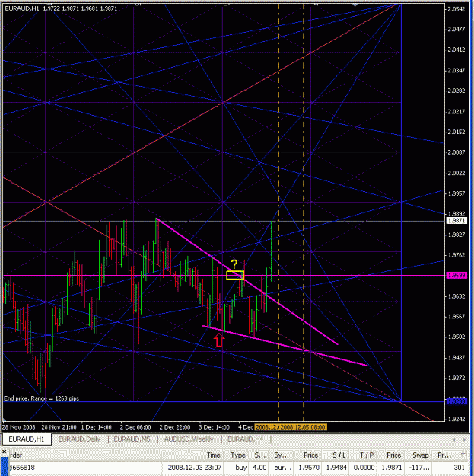Image resolution: width=474 pixels, height=476 pixels.
Task: Click the 4.00 lot size cell
Action: 259,468
